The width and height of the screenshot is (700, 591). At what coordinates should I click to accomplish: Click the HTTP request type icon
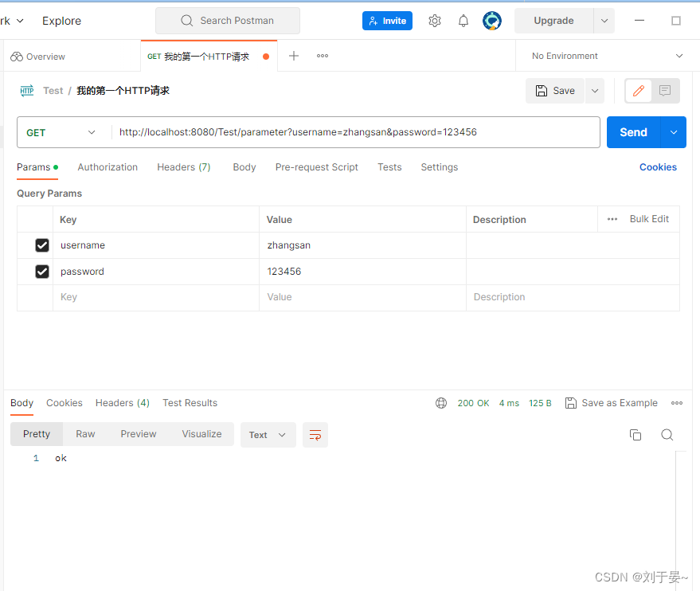[x=27, y=91]
